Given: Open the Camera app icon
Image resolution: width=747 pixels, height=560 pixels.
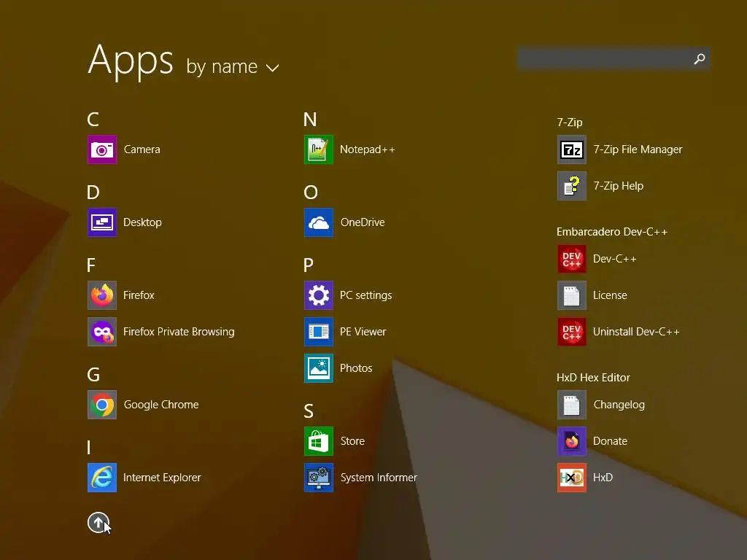Looking at the screenshot, I should click(x=102, y=149).
